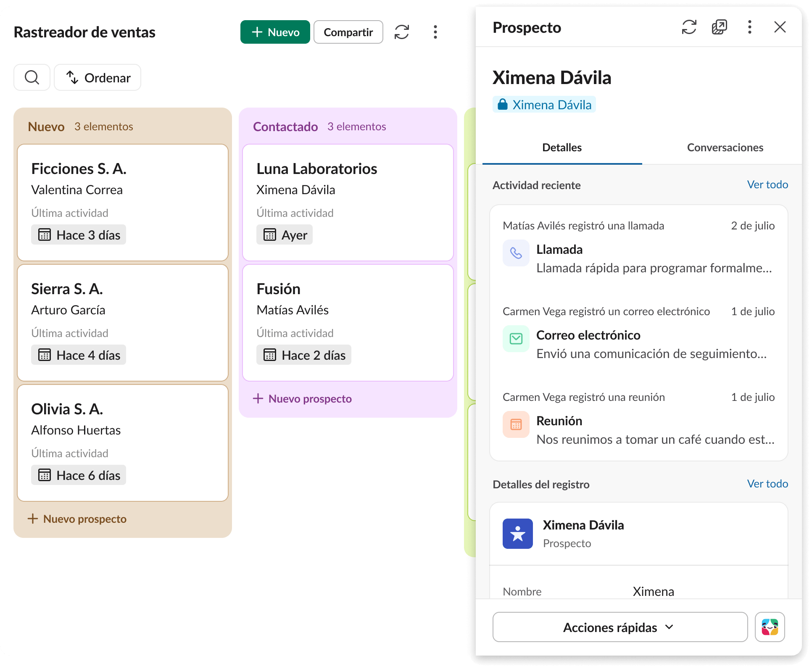Refresh the Prospecto panel
Image resolution: width=812 pixels, height=669 pixels.
click(689, 27)
